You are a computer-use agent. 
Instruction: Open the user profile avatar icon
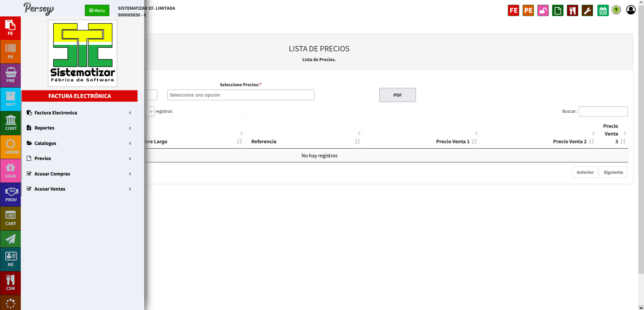point(631,10)
